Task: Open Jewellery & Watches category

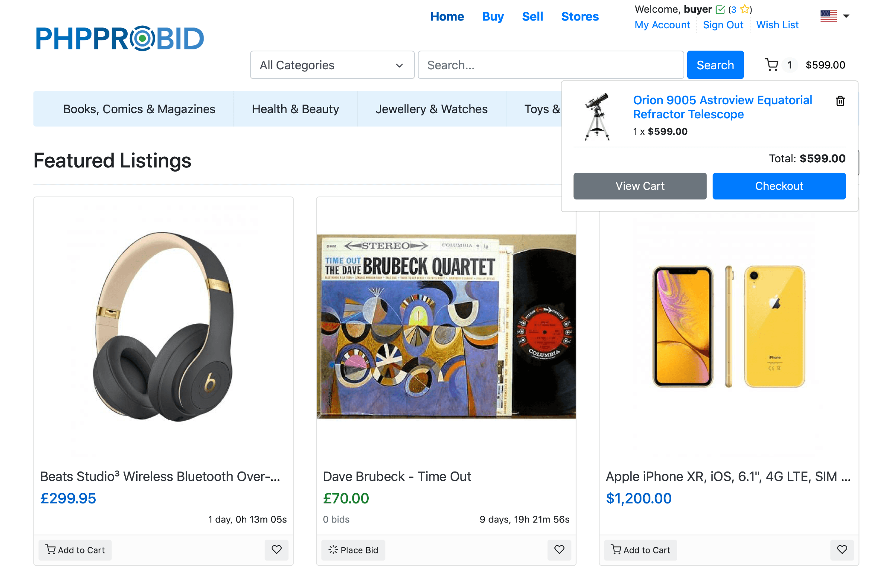Action: tap(432, 109)
